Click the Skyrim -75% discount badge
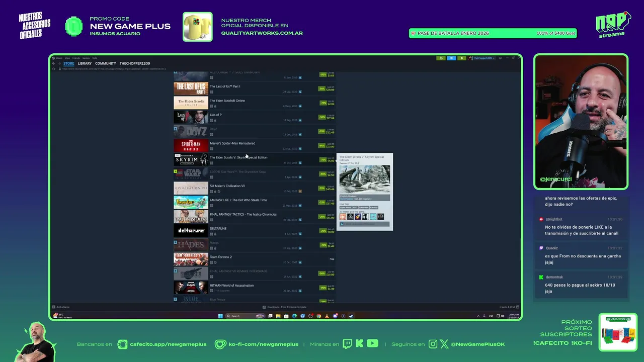Viewport: 644px width, 362px height. [x=323, y=160]
